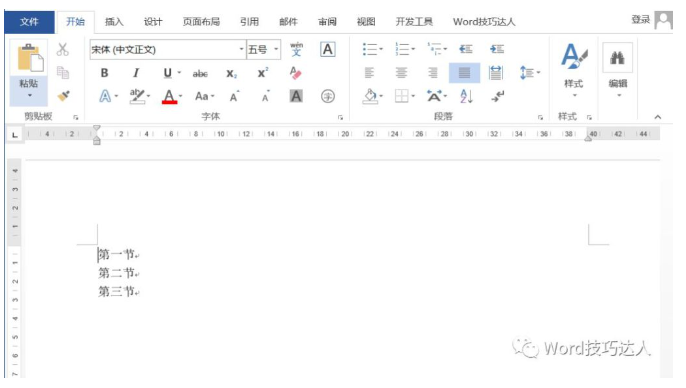Click the character border icon
Screen dimensions: 686x388
[x=328, y=49]
